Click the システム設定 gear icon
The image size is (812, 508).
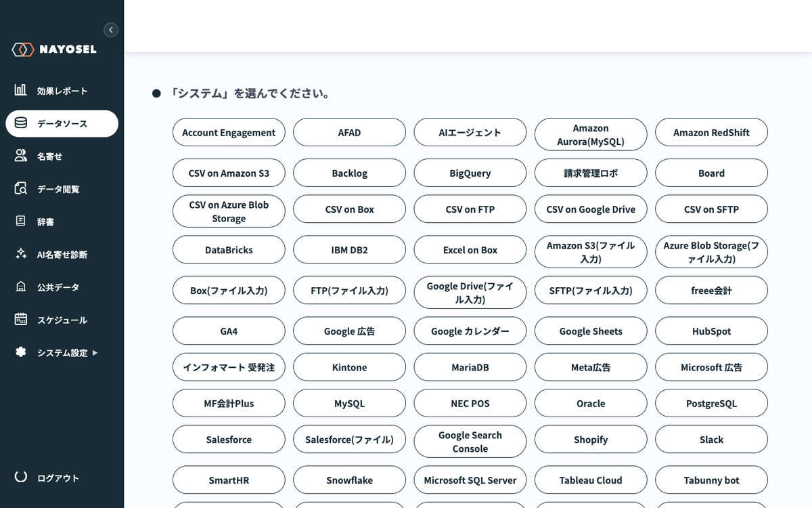pyautogui.click(x=21, y=352)
